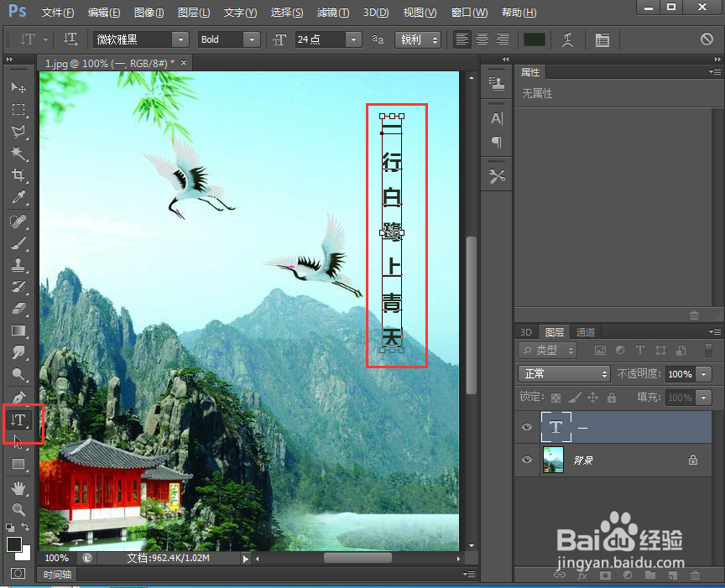The image size is (725, 588).
Task: Toggle lock transparent pixels
Action: click(555, 398)
